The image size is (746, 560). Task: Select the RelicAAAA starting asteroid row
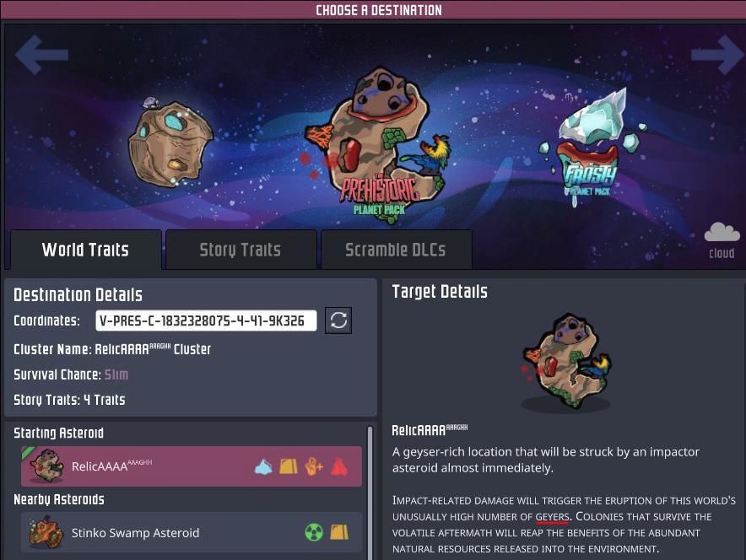pos(192,466)
